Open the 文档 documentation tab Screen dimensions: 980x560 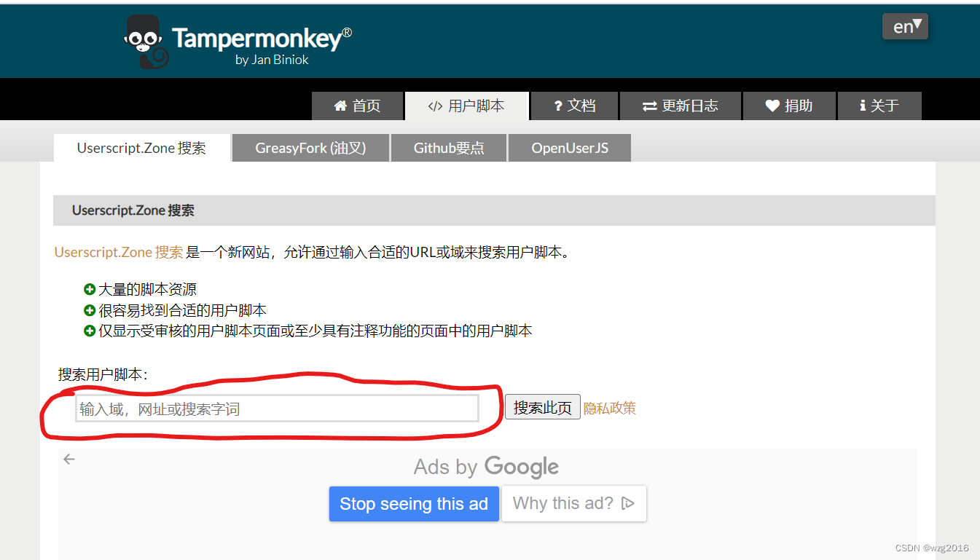(574, 106)
